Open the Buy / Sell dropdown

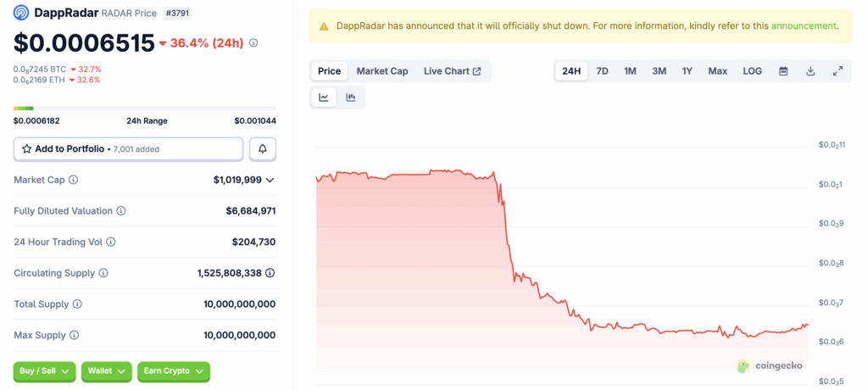pyautogui.click(x=44, y=370)
